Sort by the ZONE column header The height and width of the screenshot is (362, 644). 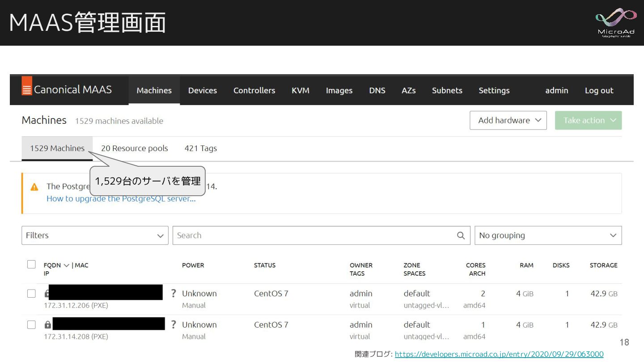(x=412, y=265)
